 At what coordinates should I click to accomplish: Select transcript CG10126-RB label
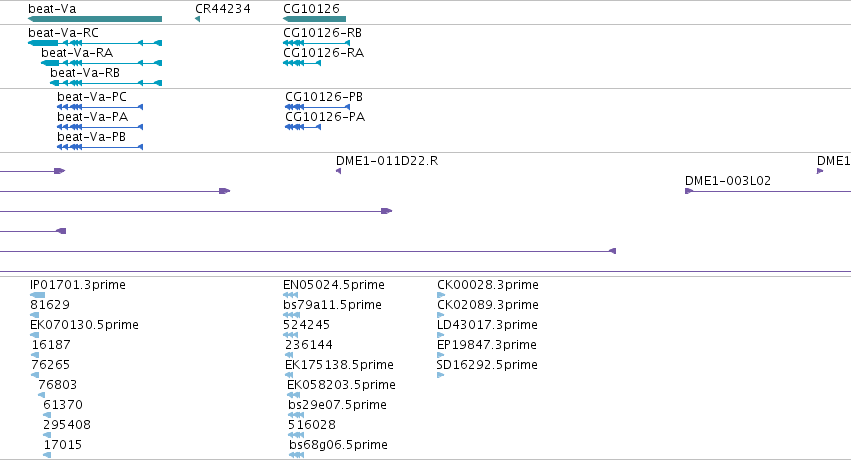[x=322, y=33]
